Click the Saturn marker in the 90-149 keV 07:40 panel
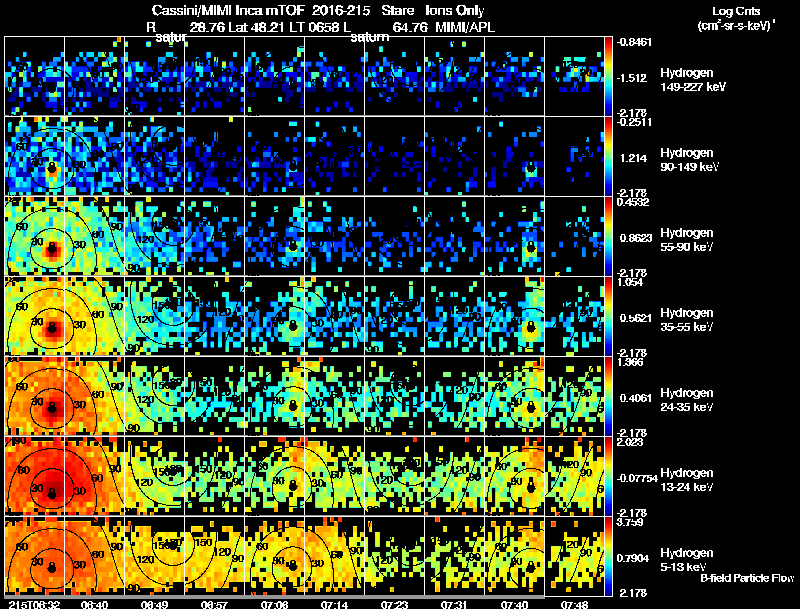 [x=531, y=167]
